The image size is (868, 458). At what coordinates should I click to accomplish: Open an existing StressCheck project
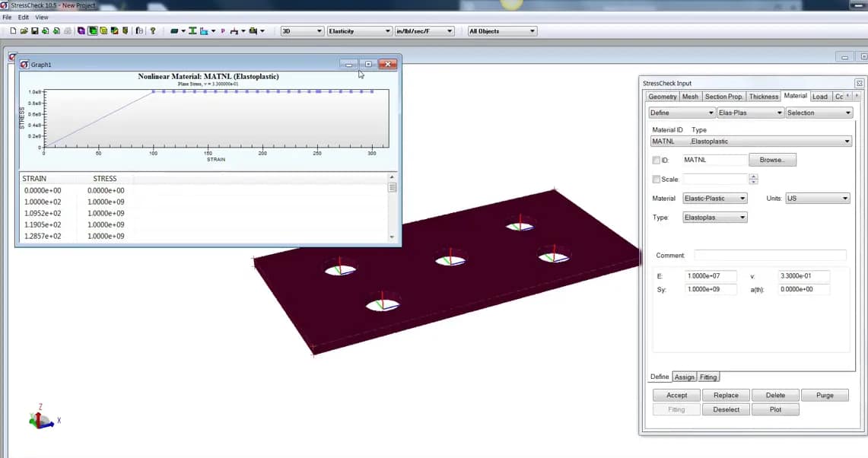click(24, 30)
